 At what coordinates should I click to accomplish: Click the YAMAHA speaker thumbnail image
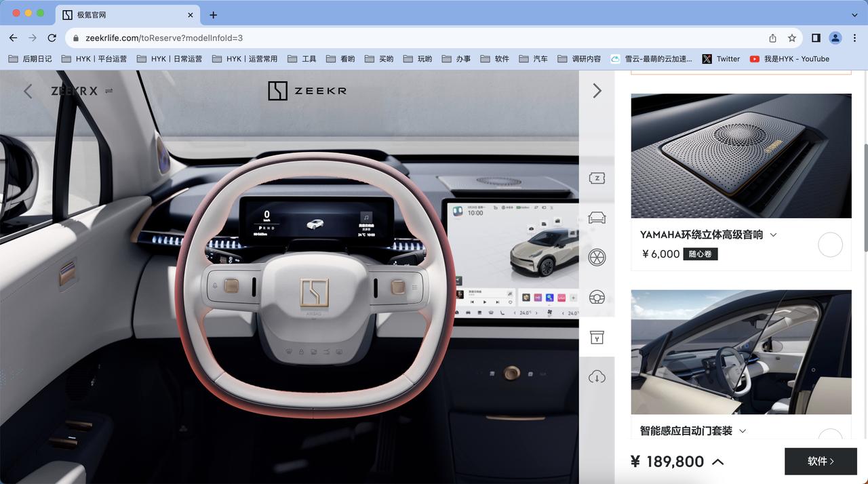(x=741, y=156)
